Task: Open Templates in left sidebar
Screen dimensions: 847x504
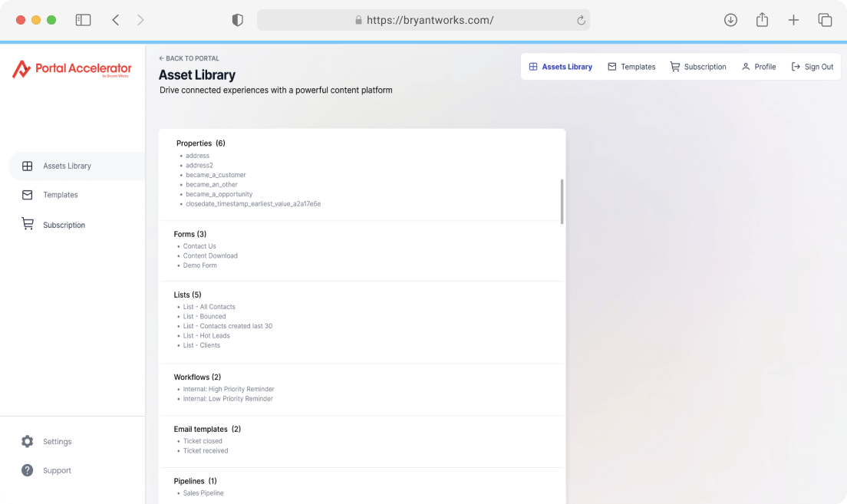Action: point(61,195)
